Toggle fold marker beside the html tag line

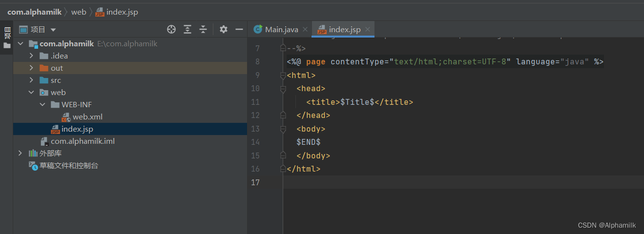[283, 76]
